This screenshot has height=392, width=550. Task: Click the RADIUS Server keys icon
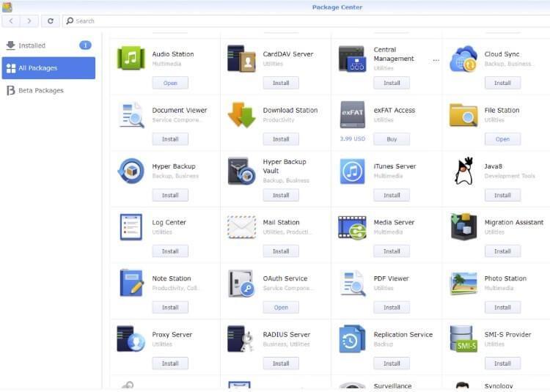(x=241, y=339)
